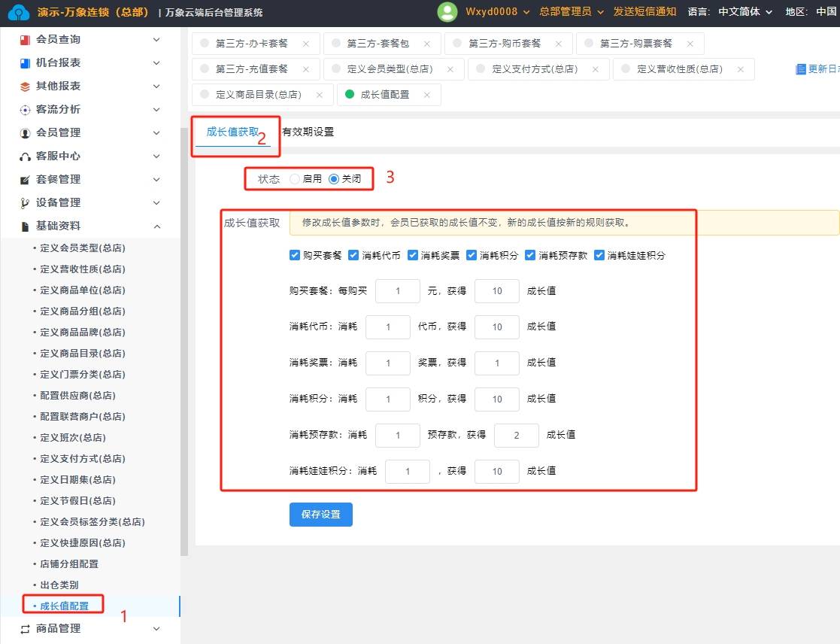Close the 定义商品目录(总店) tab
Viewport: 840px width, 644px height.
[x=320, y=95]
